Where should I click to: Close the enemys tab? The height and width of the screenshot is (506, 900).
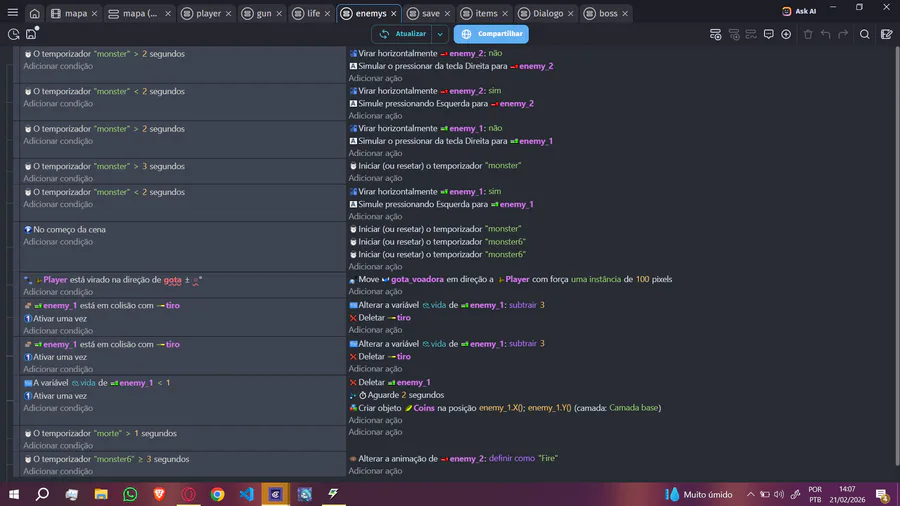point(394,13)
